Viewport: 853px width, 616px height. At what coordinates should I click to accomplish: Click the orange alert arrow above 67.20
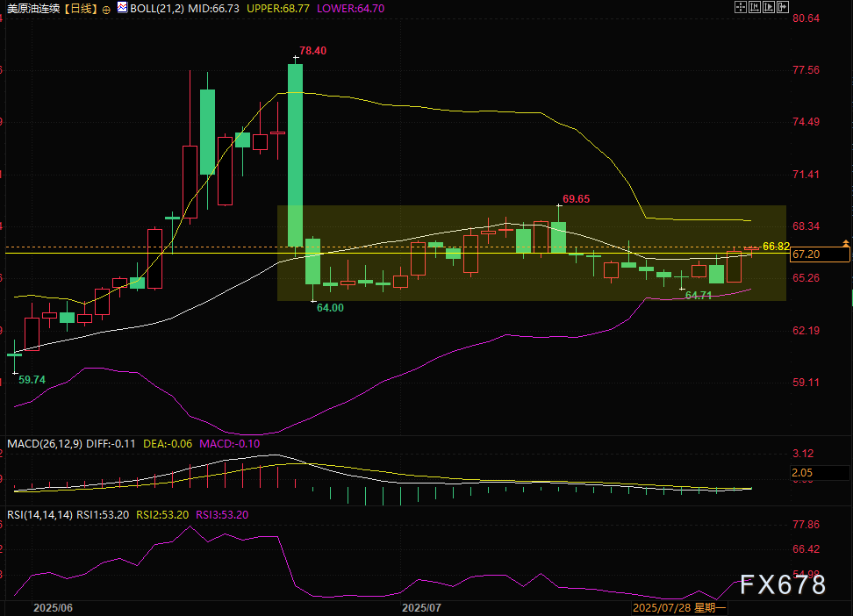tap(846, 241)
